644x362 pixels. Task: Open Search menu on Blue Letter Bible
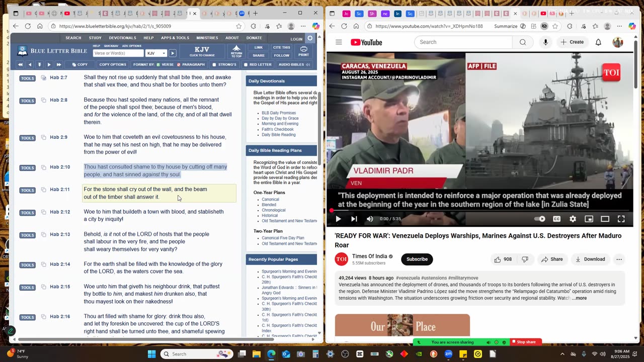73,38
